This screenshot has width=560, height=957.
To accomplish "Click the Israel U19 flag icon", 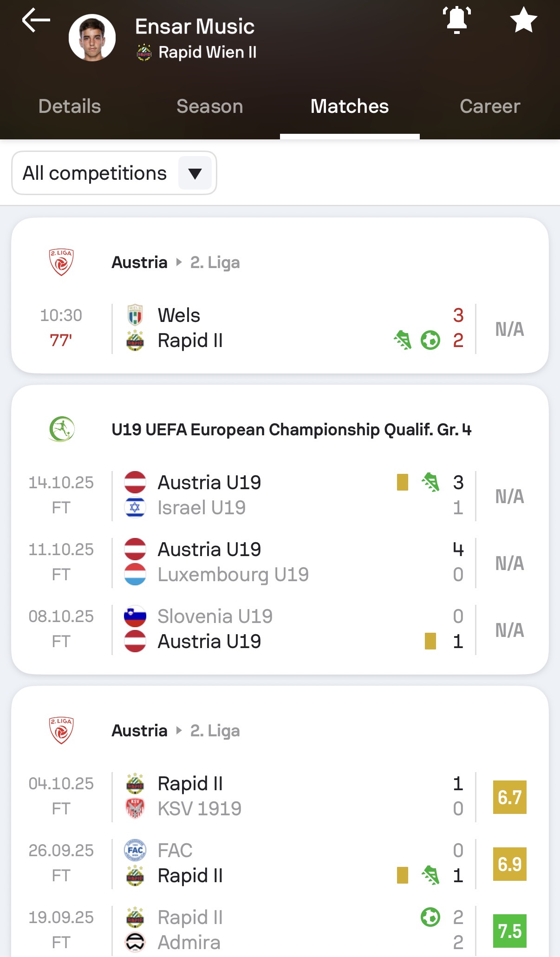I will click(x=135, y=508).
